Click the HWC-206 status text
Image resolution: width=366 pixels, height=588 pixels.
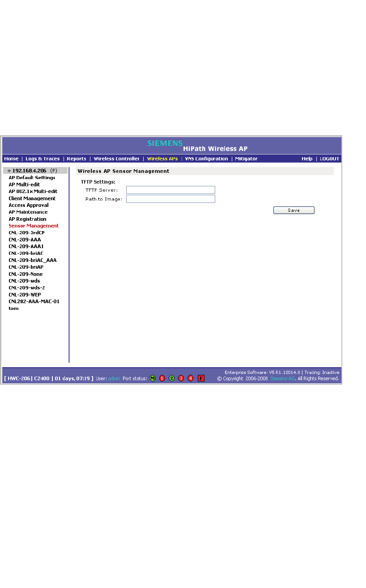tap(19, 379)
